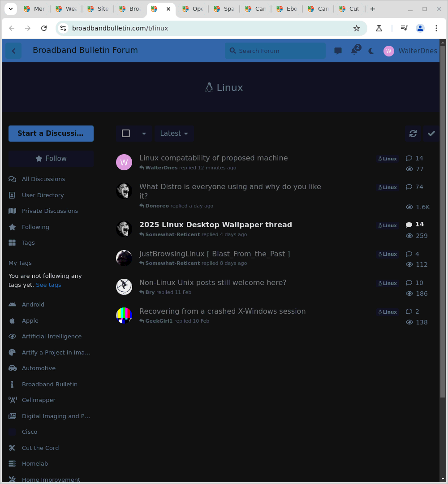This screenshot has height=484, width=448.
Task: Click W avatar of first discussion
Action: click(124, 162)
